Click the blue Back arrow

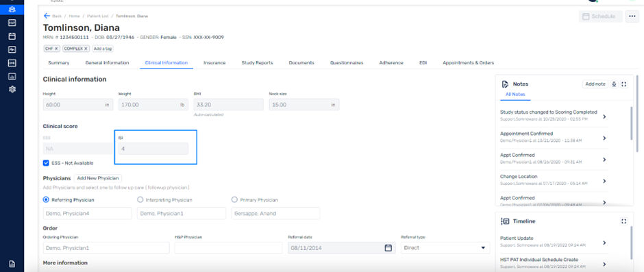pos(47,16)
